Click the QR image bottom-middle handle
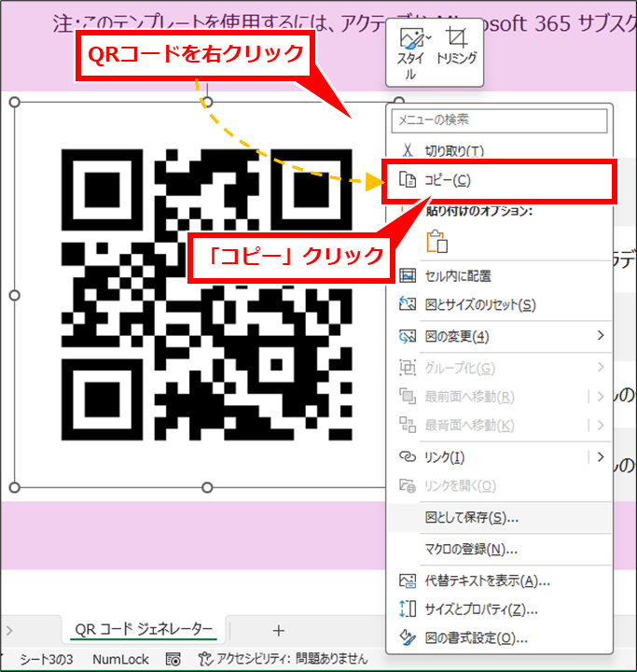This screenshot has height=672, width=637. (207, 487)
